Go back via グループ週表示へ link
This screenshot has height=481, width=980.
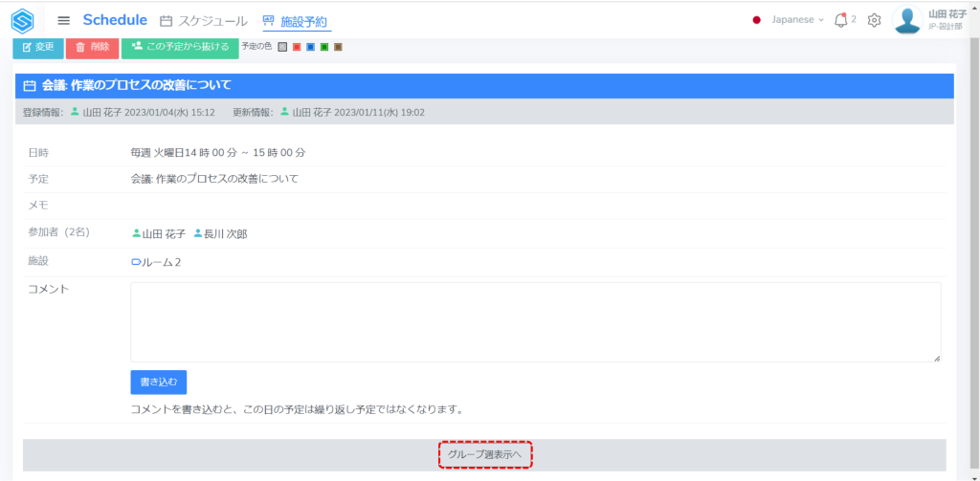click(x=484, y=455)
